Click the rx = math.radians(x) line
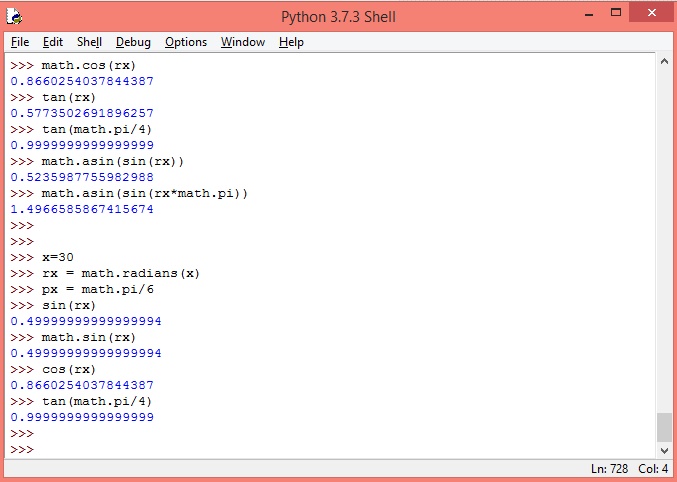Screen dimensions: 677x482 [120, 273]
